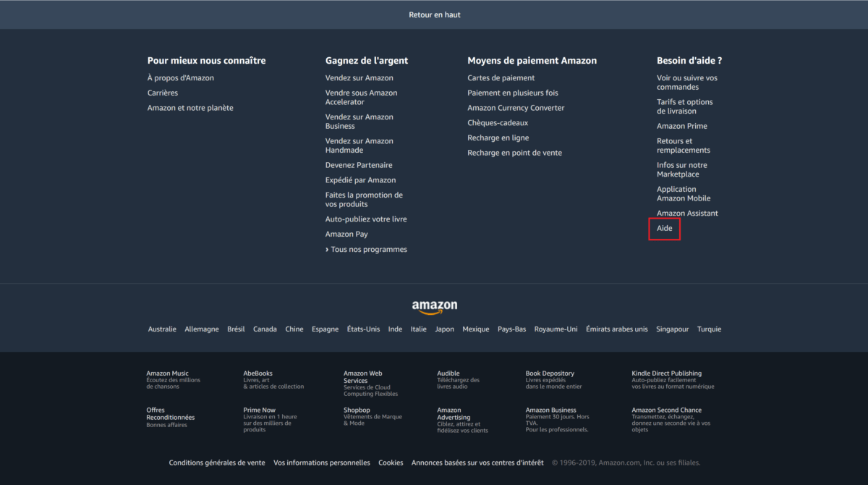Open the À propos d'Amazon link
This screenshot has height=485, width=868.
click(x=181, y=77)
